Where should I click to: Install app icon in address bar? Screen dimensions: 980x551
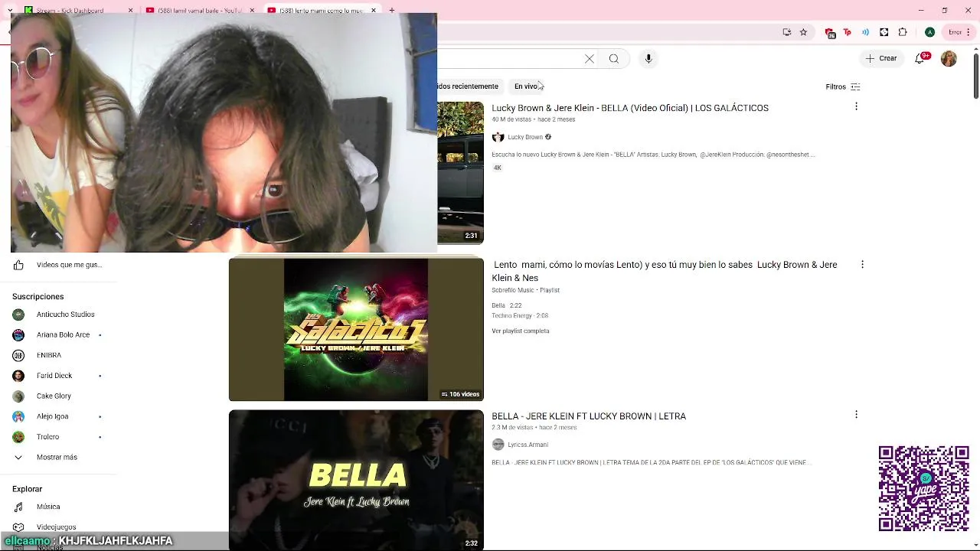tap(787, 32)
